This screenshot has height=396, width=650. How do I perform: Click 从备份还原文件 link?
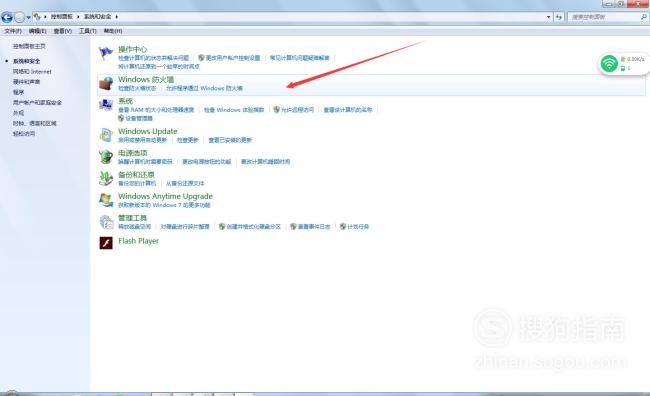(x=185, y=183)
